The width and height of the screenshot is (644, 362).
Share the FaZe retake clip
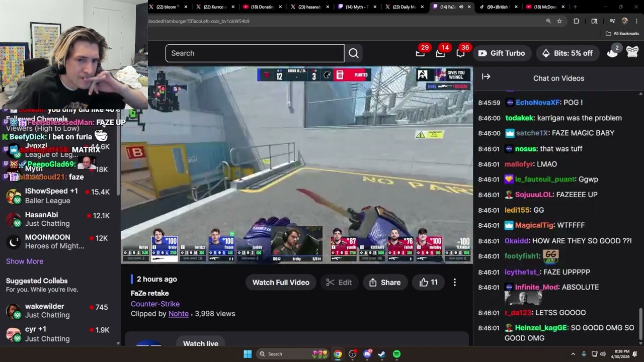(x=385, y=283)
